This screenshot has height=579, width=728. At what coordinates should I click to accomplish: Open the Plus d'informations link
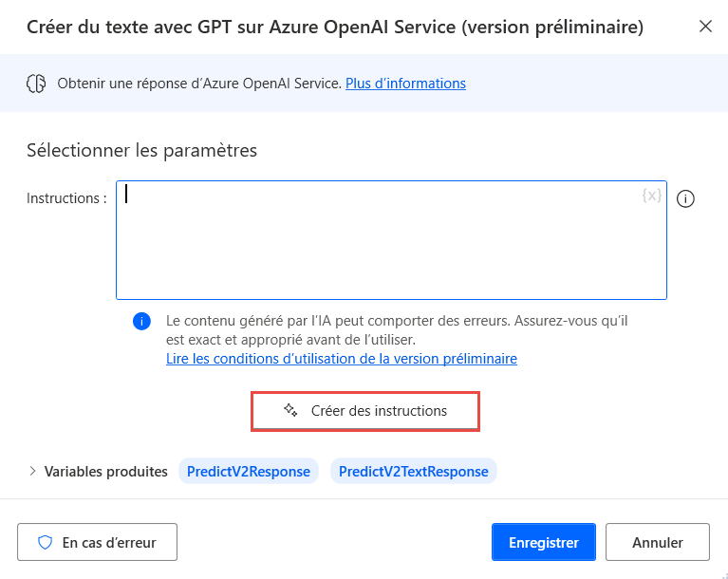405,84
